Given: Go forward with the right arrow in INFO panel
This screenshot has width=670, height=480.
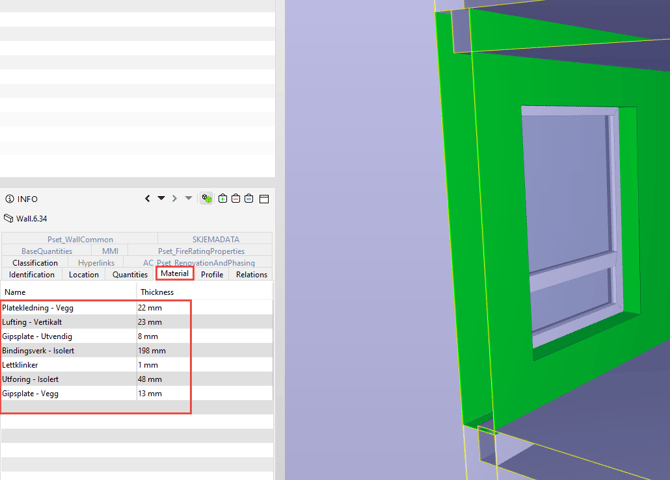Looking at the screenshot, I should 174,198.
